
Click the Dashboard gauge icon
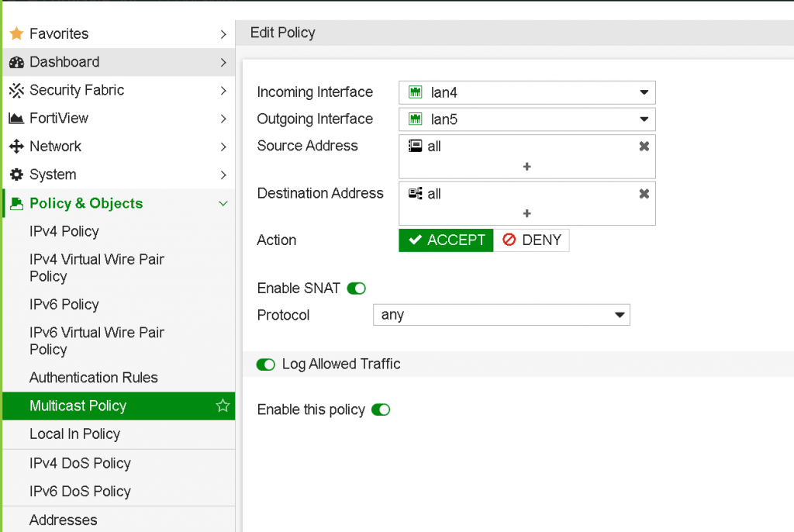coord(17,62)
